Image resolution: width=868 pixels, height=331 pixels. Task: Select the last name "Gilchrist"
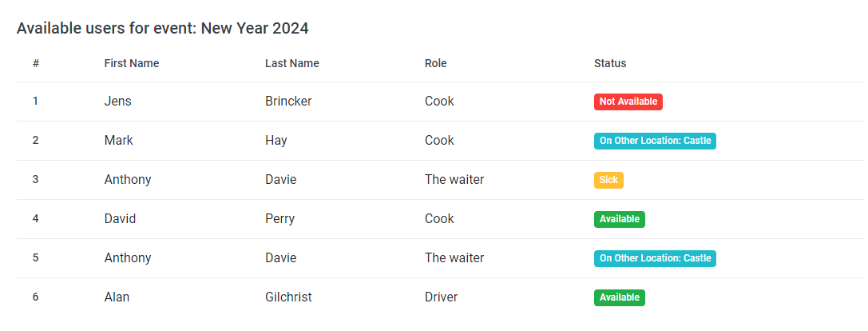click(288, 297)
